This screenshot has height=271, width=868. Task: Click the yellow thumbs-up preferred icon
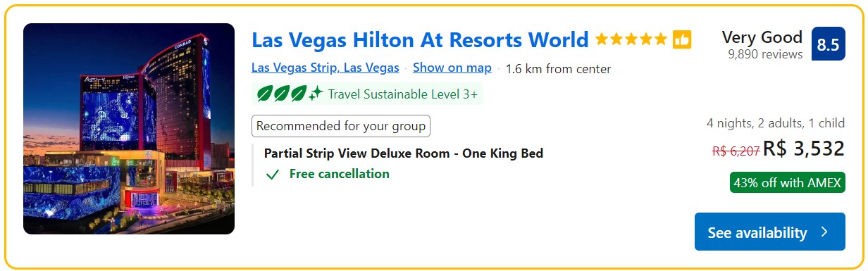click(681, 39)
